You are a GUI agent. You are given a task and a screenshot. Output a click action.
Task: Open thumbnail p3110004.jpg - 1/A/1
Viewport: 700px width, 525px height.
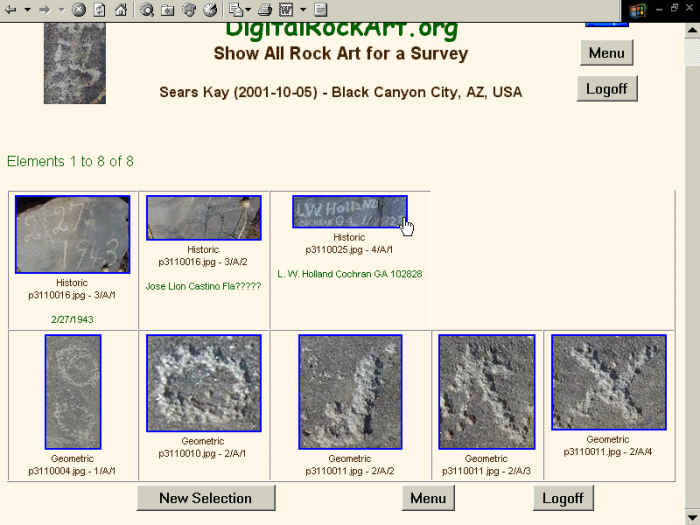pos(72,391)
